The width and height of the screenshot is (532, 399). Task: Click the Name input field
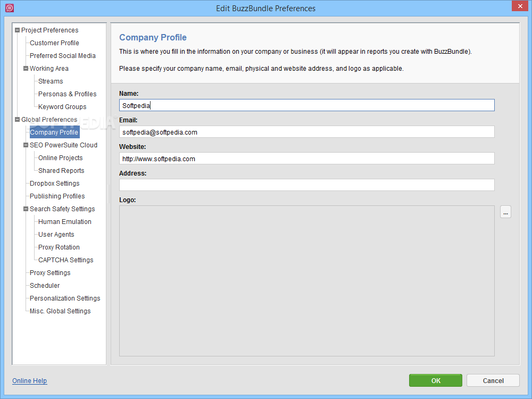(x=307, y=105)
